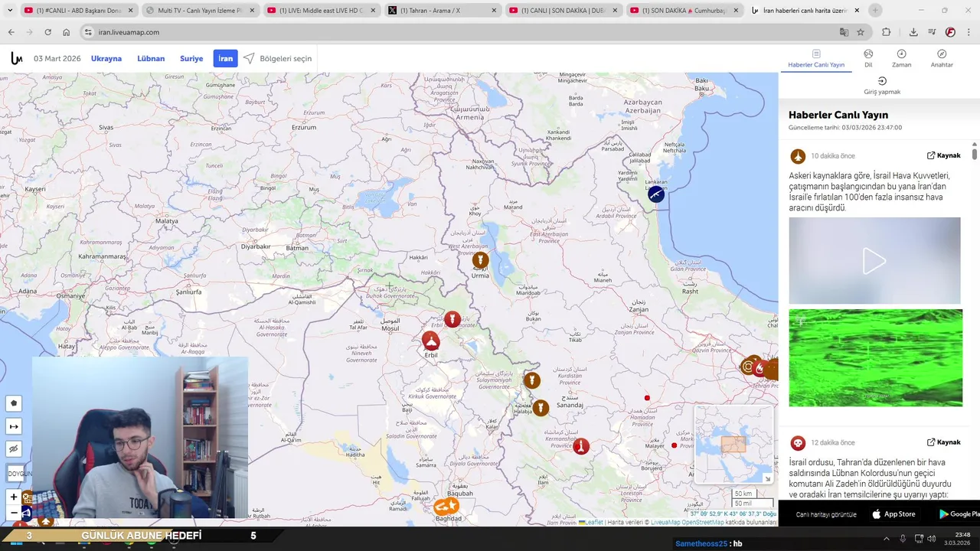The height and width of the screenshot is (551, 980).
Task: Click the airplane marker near Lankaran
Action: tap(655, 194)
